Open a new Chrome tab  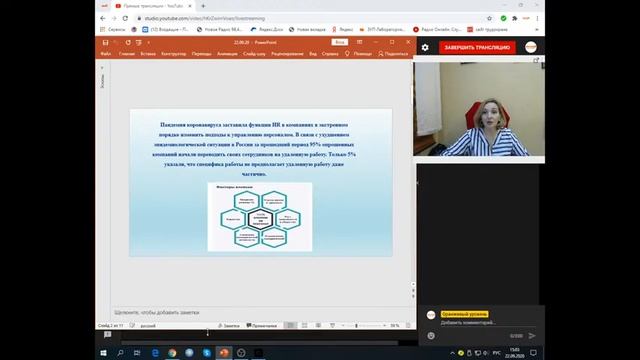[203, 6]
